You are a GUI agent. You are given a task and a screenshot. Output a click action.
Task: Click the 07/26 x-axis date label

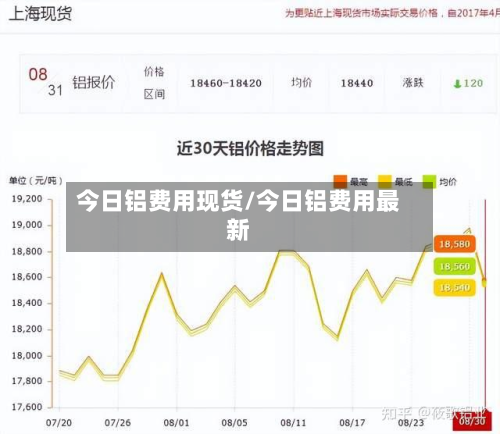[x=118, y=423]
